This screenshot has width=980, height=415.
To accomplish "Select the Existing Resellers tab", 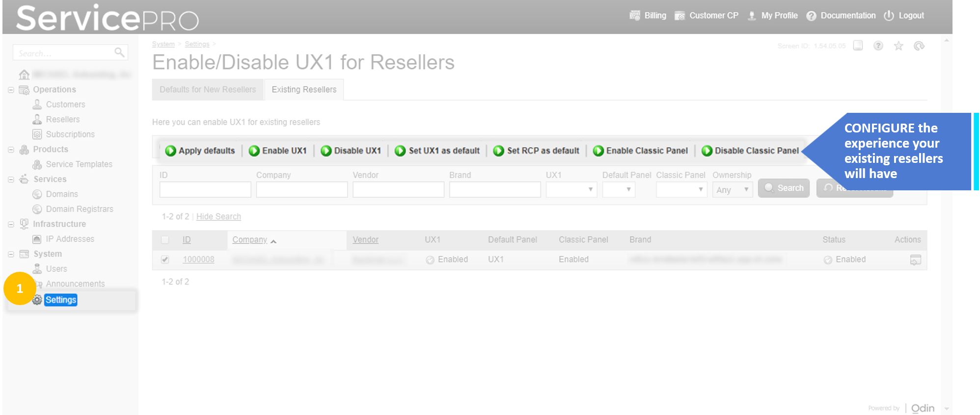I will click(304, 90).
